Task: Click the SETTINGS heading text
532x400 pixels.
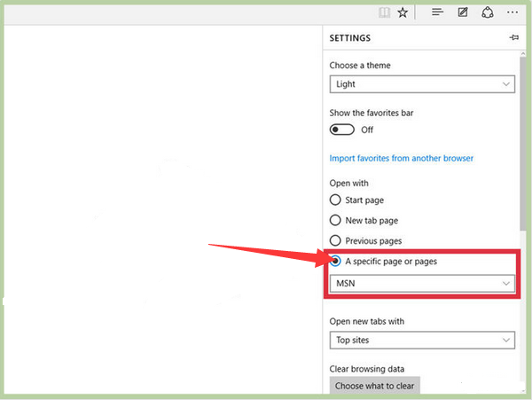Action: [350, 38]
